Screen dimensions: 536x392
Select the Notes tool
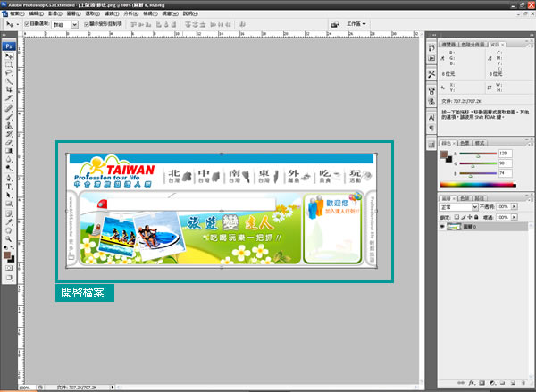click(x=9, y=214)
